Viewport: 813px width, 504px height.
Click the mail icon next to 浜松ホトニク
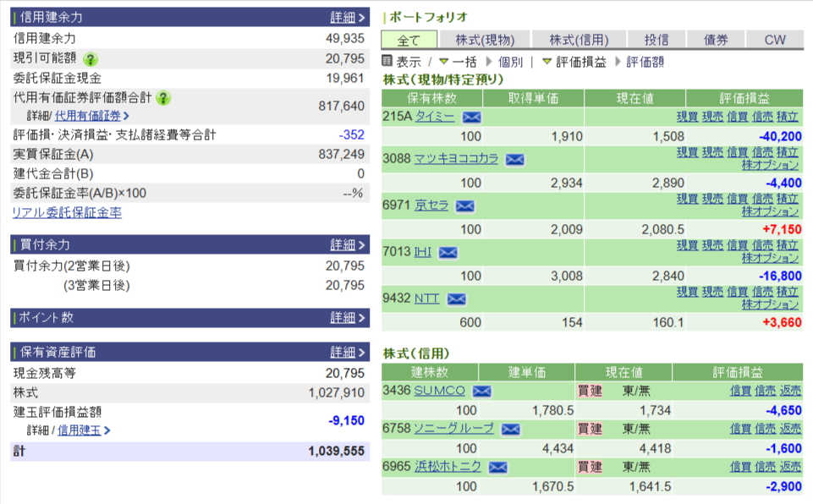497,467
